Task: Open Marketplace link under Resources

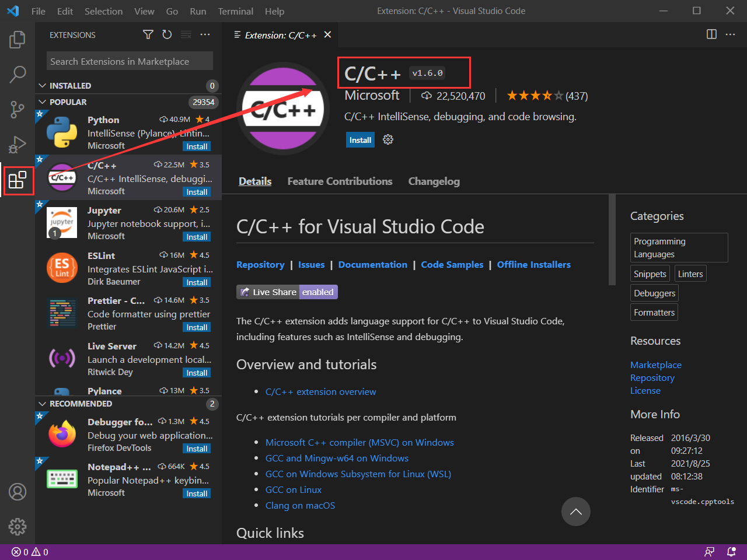Action: click(x=656, y=365)
